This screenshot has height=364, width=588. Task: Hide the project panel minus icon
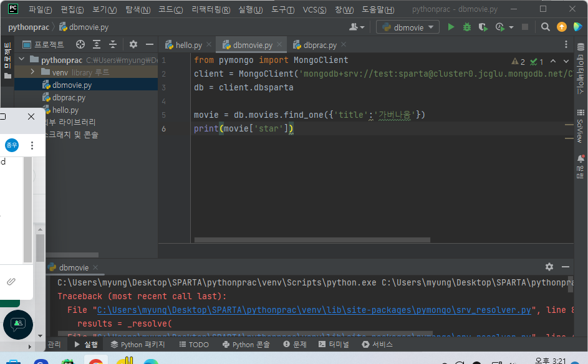pos(150,45)
